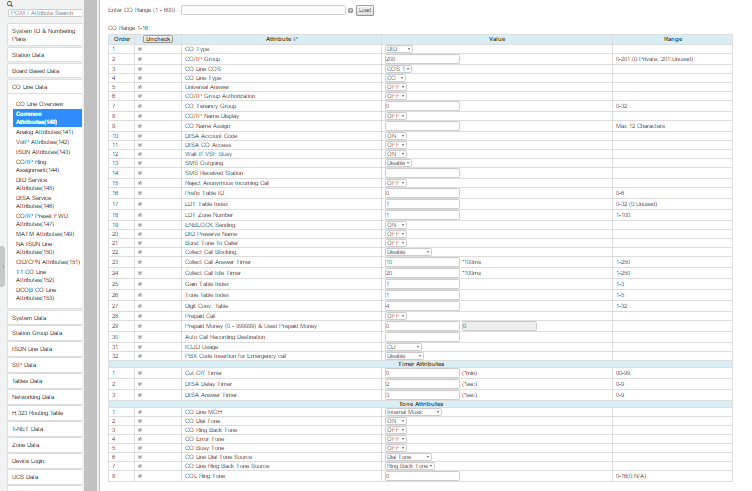Open the CO Line Ring Back Tone Source dropdown
The width and height of the screenshot is (752, 491).
tap(409, 466)
